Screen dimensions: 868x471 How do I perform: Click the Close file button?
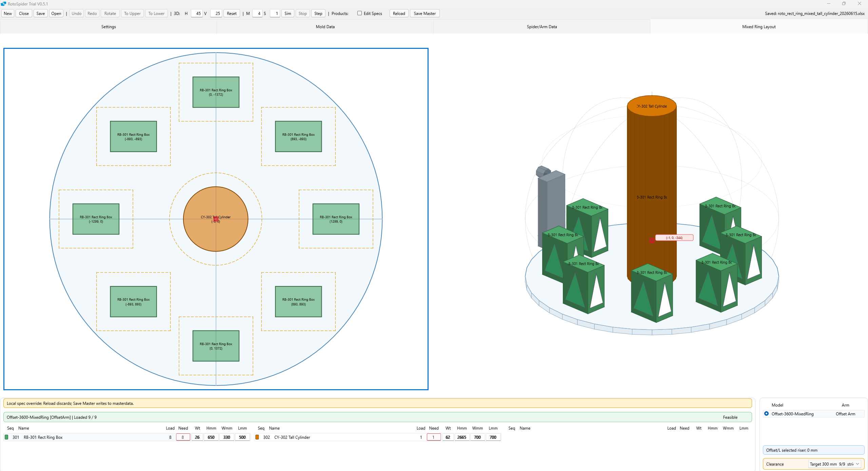pos(24,14)
